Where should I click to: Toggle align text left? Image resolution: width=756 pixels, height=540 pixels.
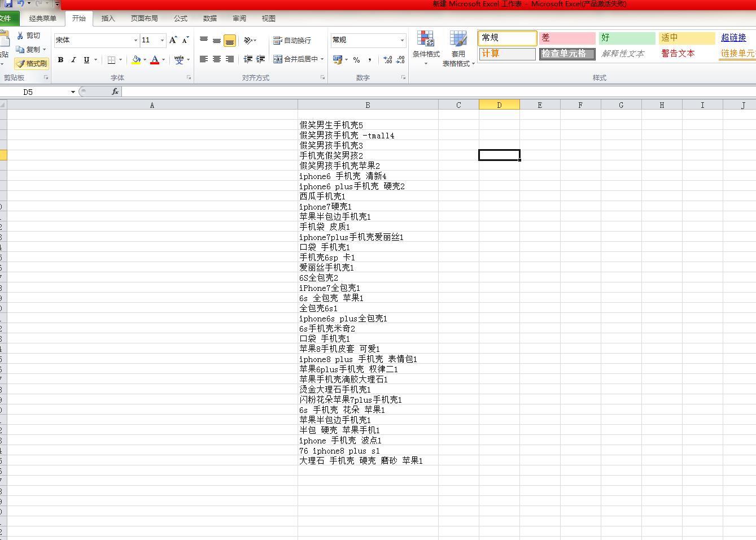click(204, 59)
